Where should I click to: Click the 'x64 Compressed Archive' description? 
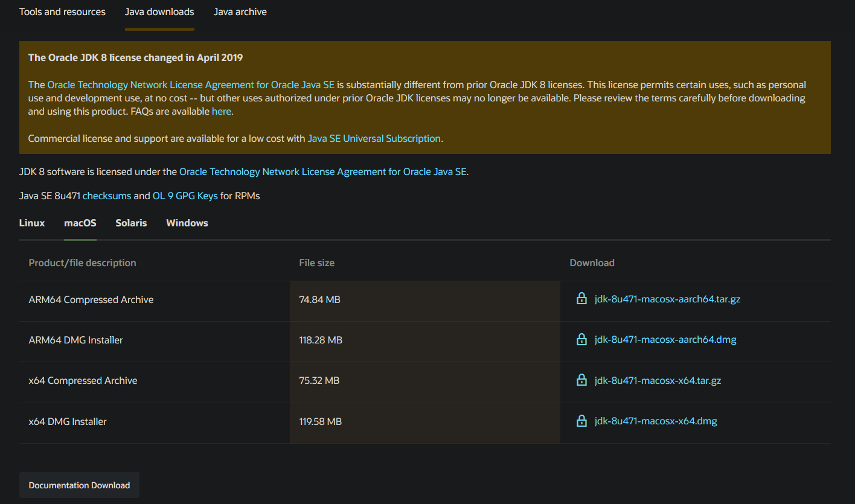(83, 381)
